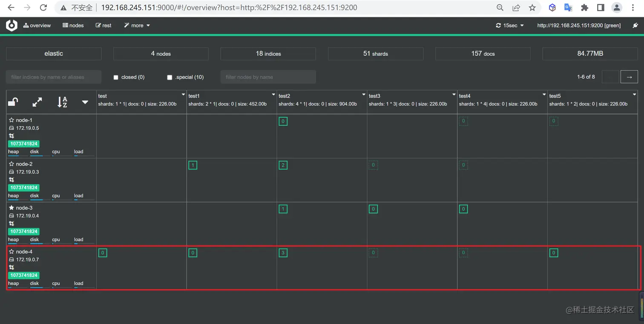Screen dimensions: 644x324
Task: Open the test1 index dropdown caret
Action: [274, 94]
